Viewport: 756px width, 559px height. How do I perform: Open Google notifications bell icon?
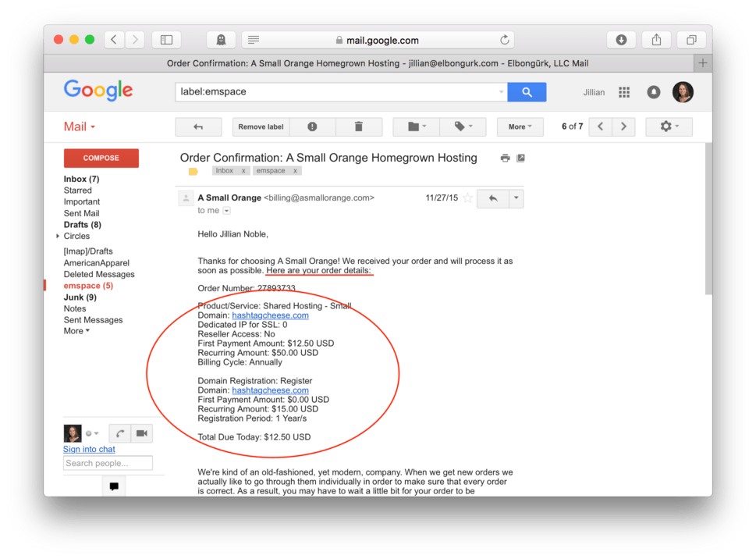point(653,92)
